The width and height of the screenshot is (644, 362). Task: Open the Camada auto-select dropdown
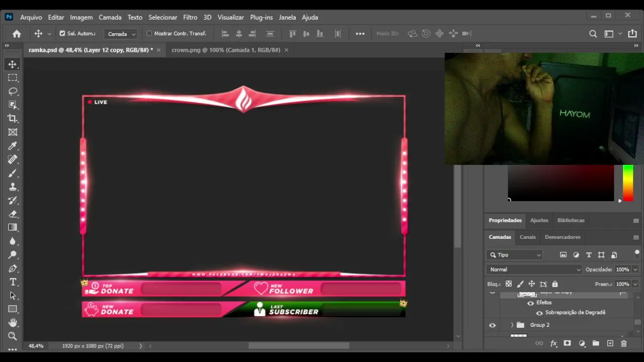click(121, 34)
